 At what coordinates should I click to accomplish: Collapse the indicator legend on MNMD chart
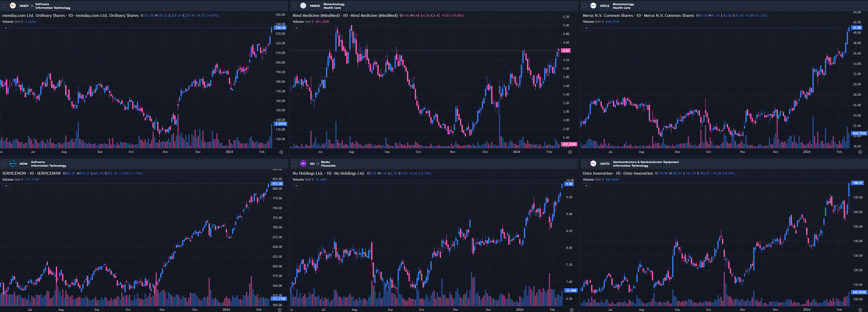pyautogui.click(x=297, y=28)
